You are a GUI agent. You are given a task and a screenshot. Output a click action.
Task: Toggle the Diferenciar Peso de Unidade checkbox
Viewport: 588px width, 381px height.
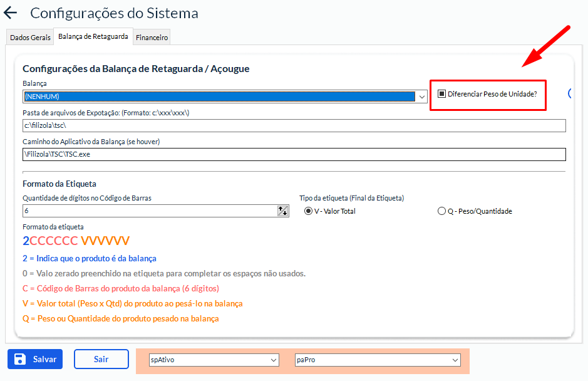(x=441, y=94)
